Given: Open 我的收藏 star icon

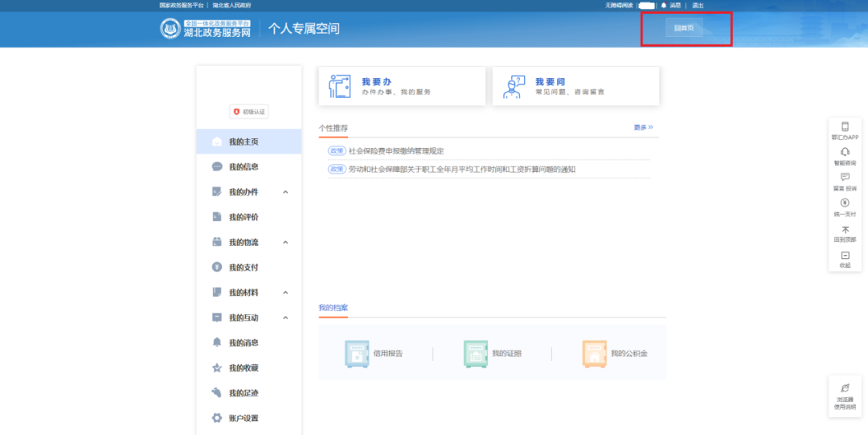Looking at the screenshot, I should (217, 368).
